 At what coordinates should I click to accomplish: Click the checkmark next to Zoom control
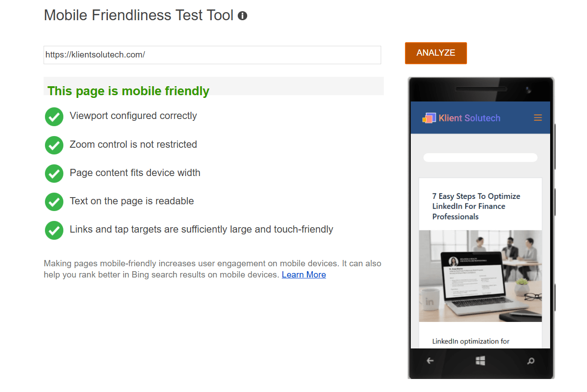point(54,145)
